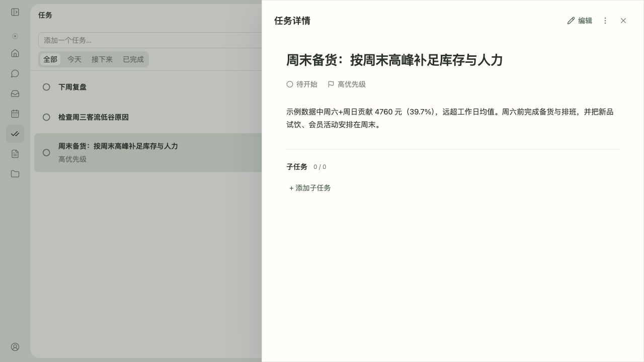Close the task details panel
The width and height of the screenshot is (644, 362).
pyautogui.click(x=623, y=21)
